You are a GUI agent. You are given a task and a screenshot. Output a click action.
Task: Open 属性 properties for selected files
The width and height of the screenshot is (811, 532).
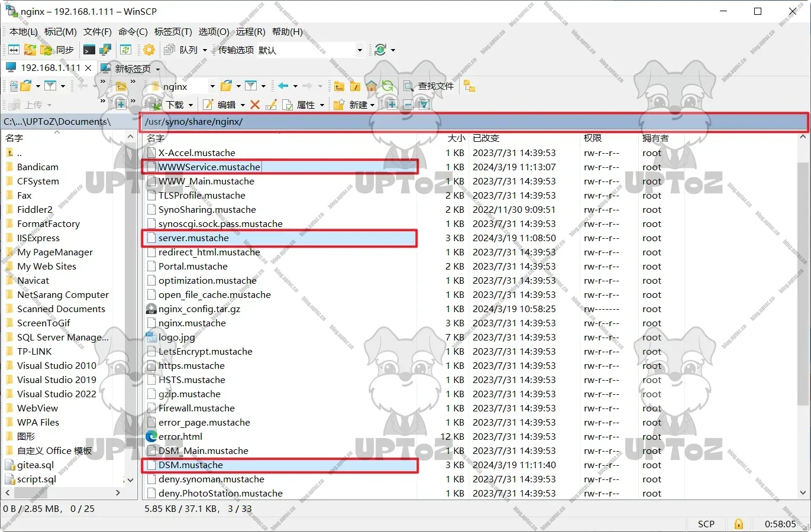[x=299, y=105]
